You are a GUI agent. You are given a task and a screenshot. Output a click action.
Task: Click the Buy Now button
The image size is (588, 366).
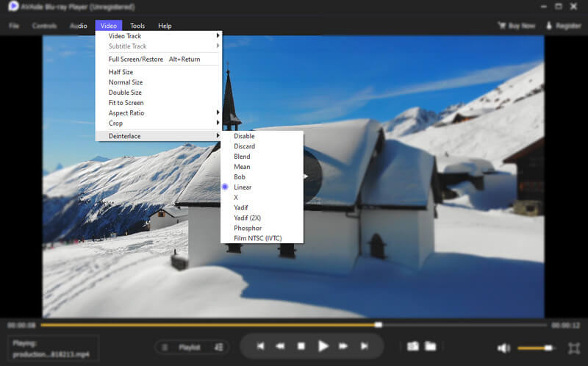tap(517, 26)
